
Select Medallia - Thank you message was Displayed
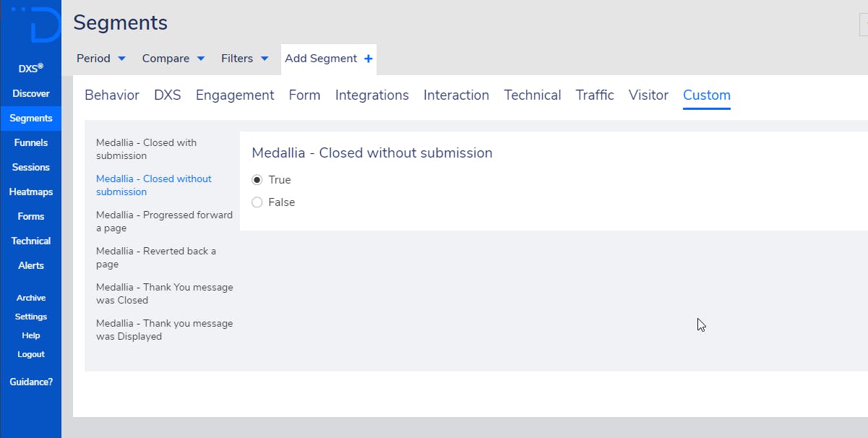[x=165, y=330]
